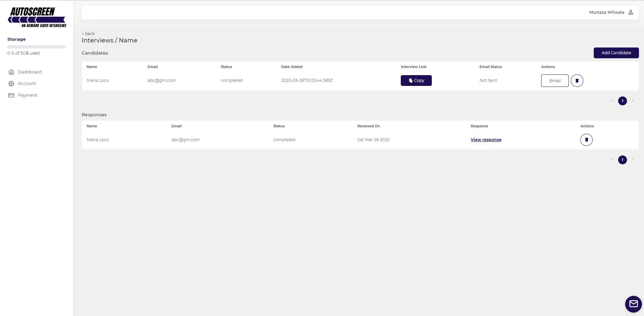Screen dimensions: 644x316
Task: Delete Maria Loco's response via trash icon
Action: [x=586, y=140]
